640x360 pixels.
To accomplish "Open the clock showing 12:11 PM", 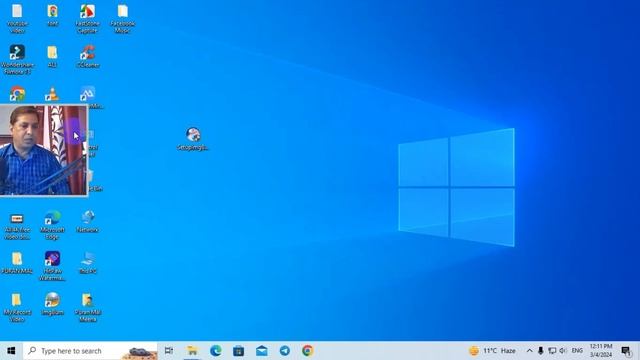I will (x=601, y=351).
